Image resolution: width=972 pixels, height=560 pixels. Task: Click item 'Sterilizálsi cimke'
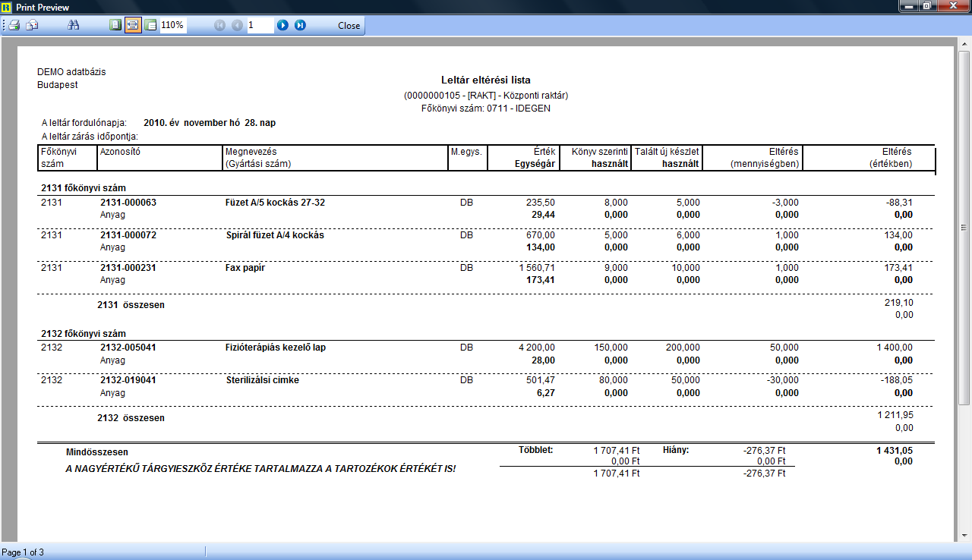tap(262, 380)
